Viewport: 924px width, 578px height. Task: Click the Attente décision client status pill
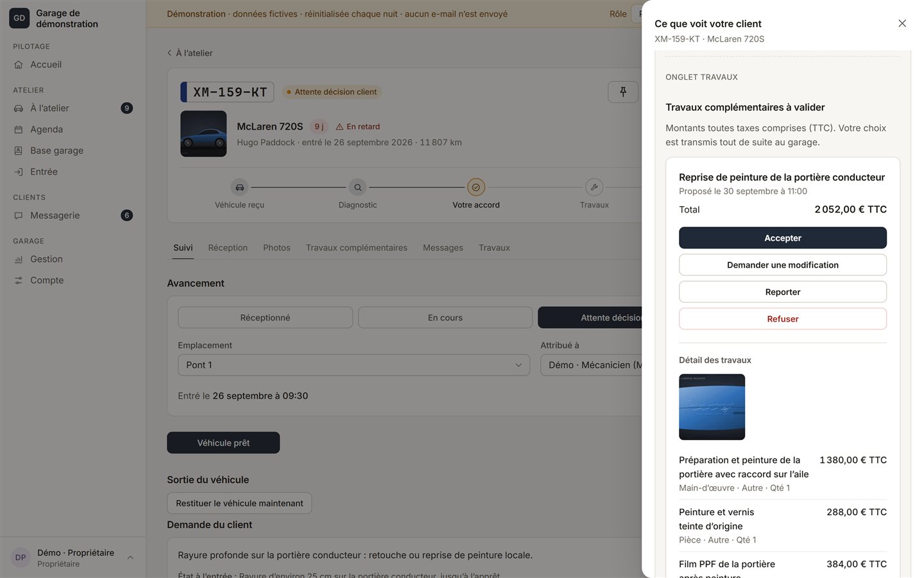332,92
